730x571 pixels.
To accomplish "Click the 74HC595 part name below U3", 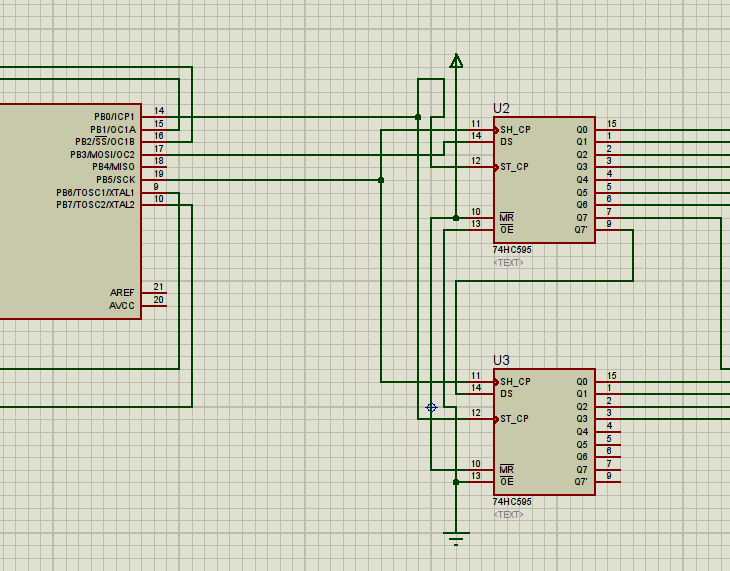I will (512, 502).
